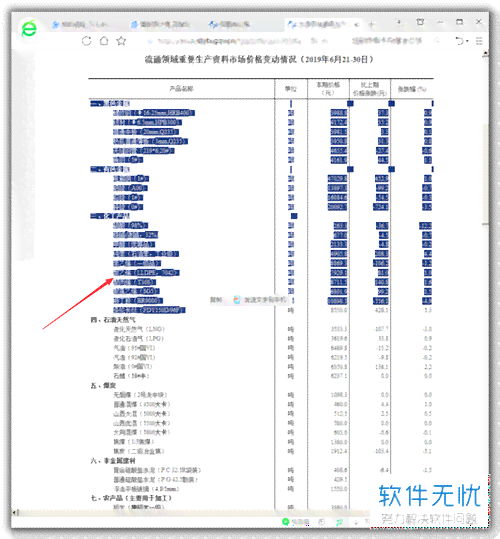Click the 液化天然气 (LNG) row name
500x539 pixels.
(x=139, y=329)
